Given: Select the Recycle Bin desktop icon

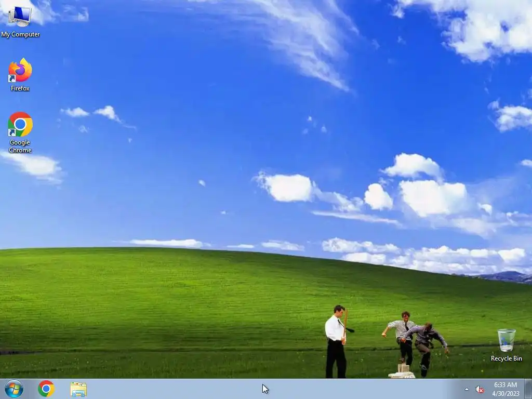Looking at the screenshot, I should tap(506, 345).
